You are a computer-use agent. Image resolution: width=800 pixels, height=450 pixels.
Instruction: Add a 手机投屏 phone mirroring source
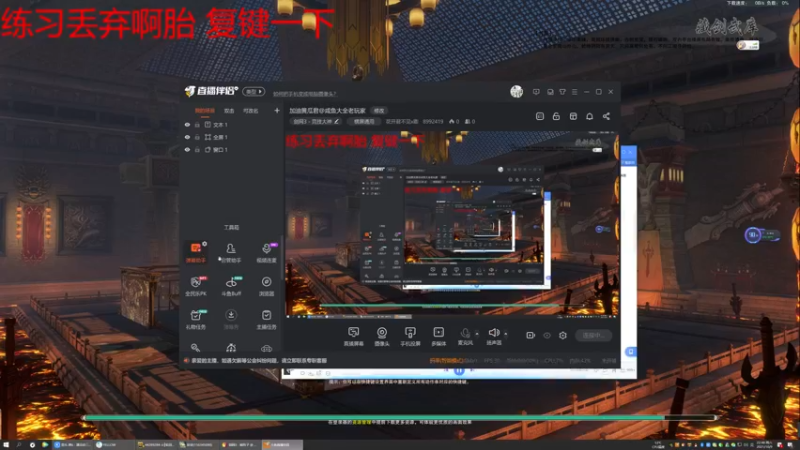pyautogui.click(x=410, y=336)
